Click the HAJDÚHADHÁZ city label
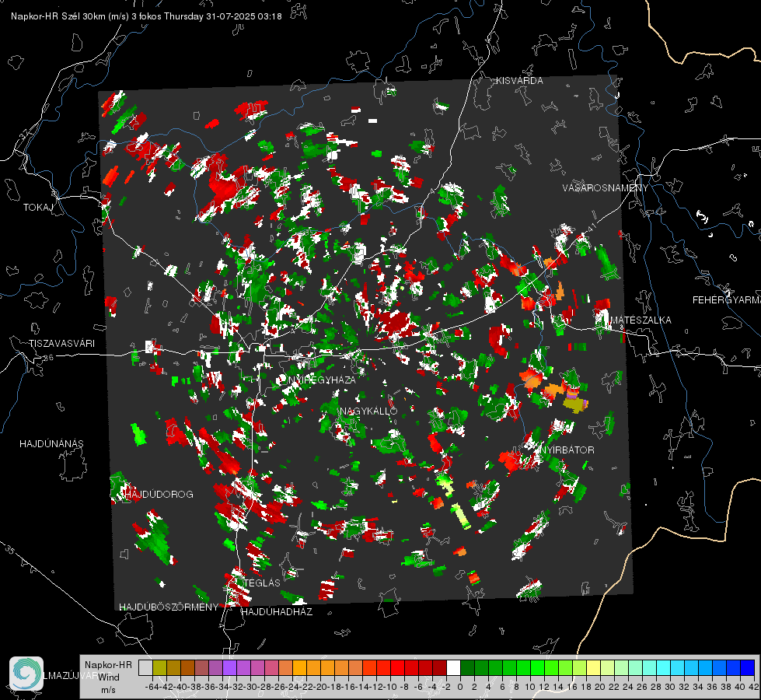Image resolution: width=761 pixels, height=700 pixels. tap(277, 612)
